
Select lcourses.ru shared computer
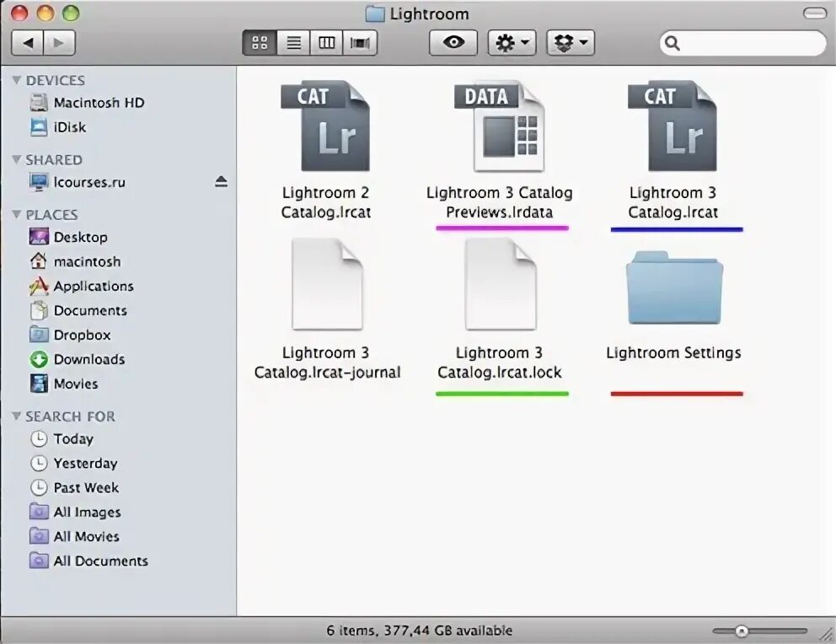pyautogui.click(x=78, y=182)
